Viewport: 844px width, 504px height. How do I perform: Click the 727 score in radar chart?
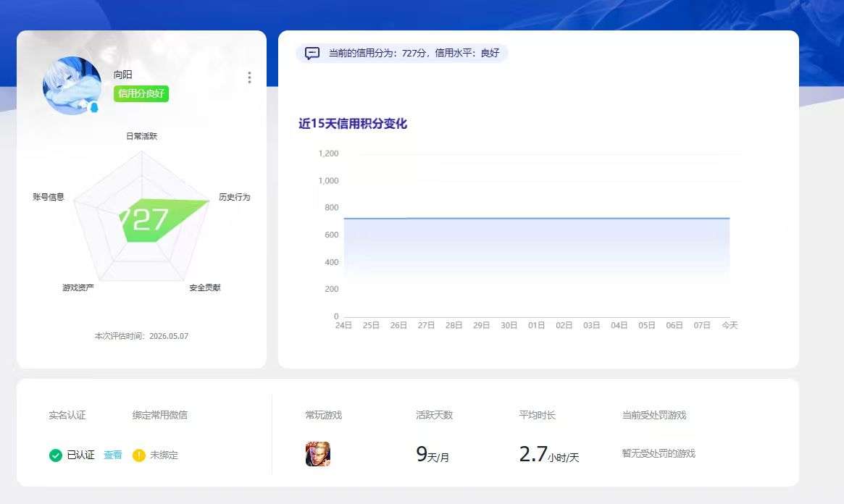pos(144,219)
